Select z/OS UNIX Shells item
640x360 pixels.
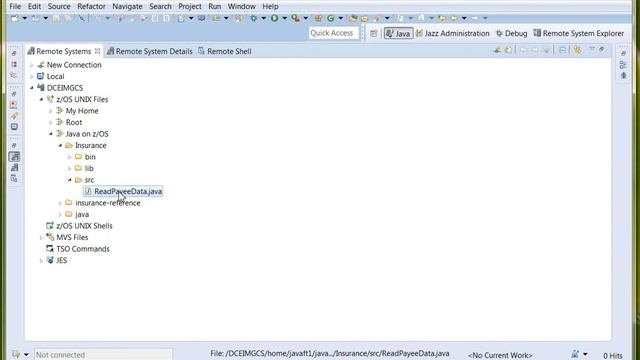tap(84, 226)
